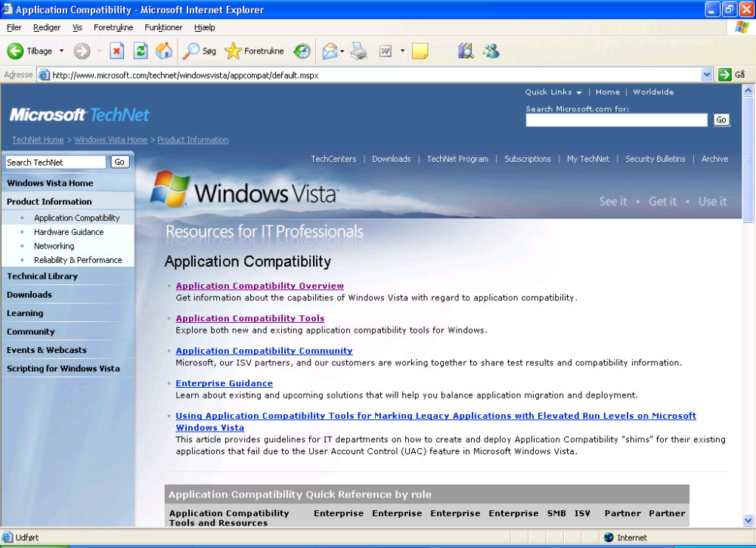Open Application Compatibility Community link
The width and height of the screenshot is (756, 548).
(x=264, y=351)
